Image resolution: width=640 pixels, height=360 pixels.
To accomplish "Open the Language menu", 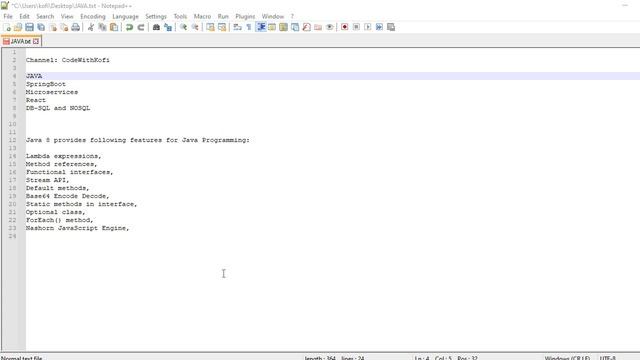I will pos(125,16).
